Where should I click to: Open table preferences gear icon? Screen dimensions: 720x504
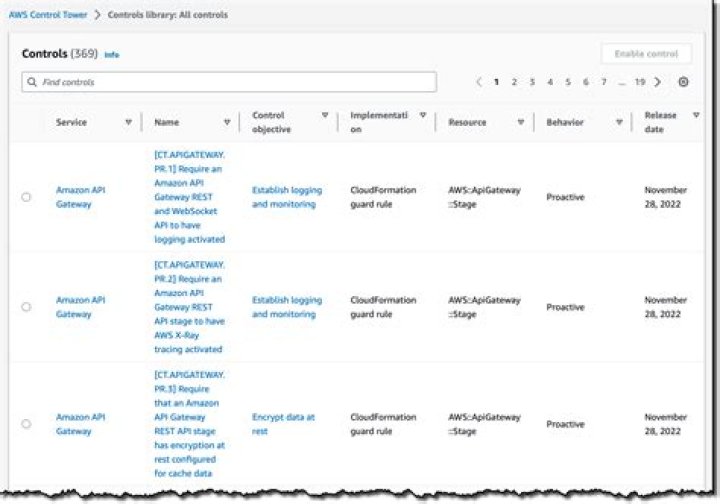pyautogui.click(x=684, y=82)
